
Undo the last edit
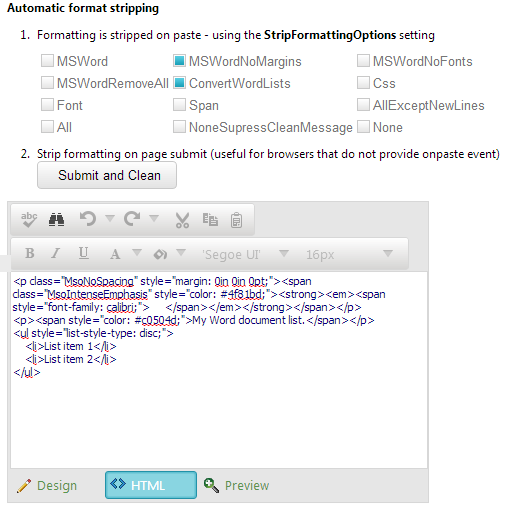[x=88, y=219]
